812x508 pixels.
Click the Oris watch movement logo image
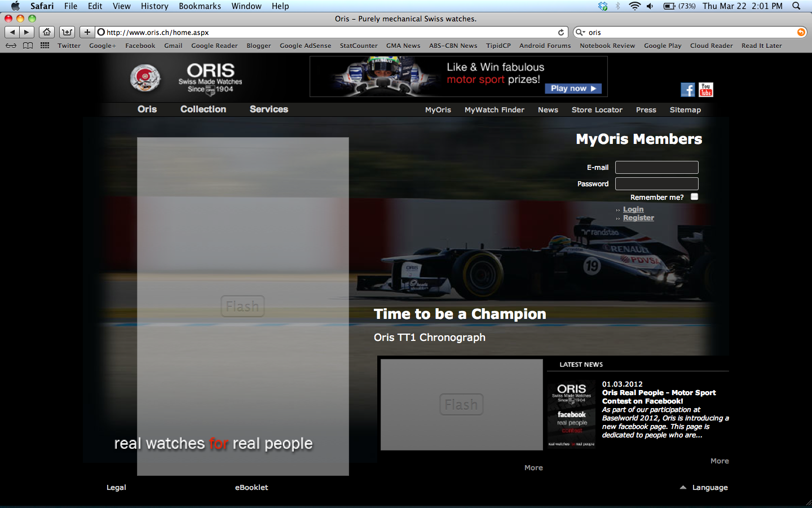click(x=145, y=78)
